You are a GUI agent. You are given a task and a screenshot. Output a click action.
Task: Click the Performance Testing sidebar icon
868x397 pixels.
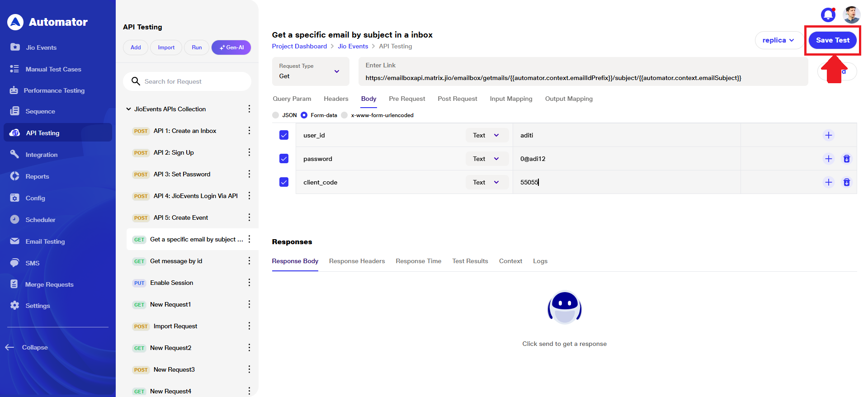(14, 90)
